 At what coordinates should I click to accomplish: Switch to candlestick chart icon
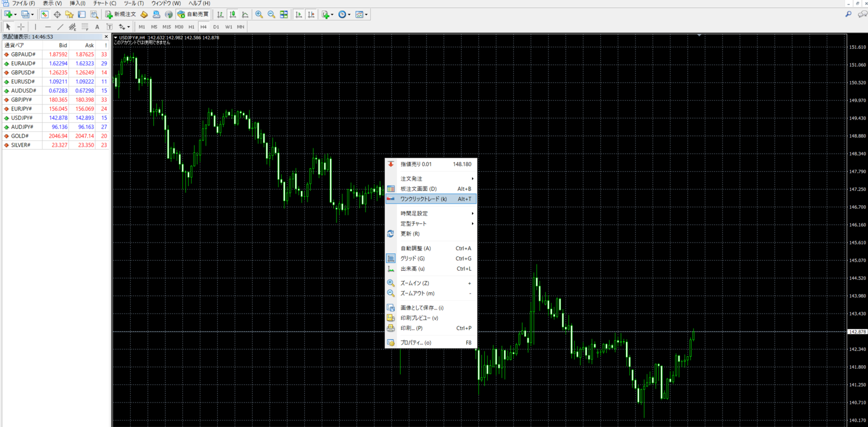[x=233, y=15]
